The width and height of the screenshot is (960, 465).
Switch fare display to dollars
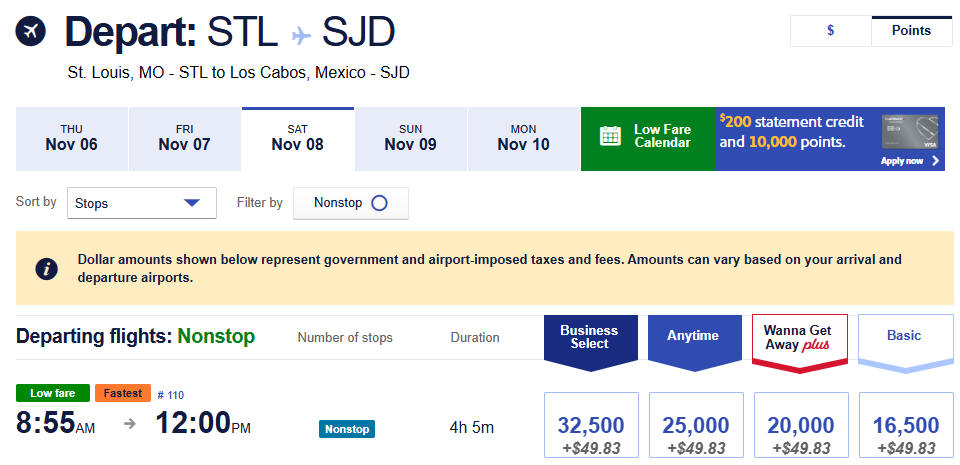(830, 31)
